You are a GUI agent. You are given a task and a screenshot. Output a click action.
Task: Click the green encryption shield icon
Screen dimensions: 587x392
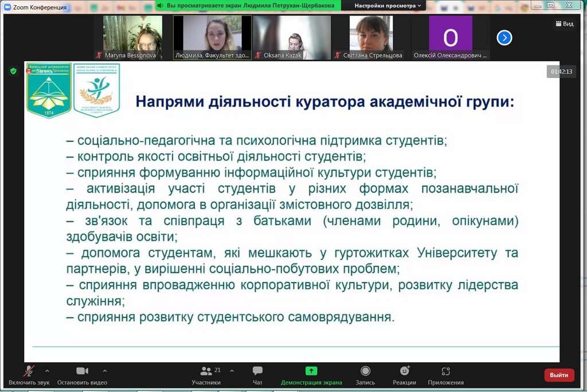click(x=13, y=71)
